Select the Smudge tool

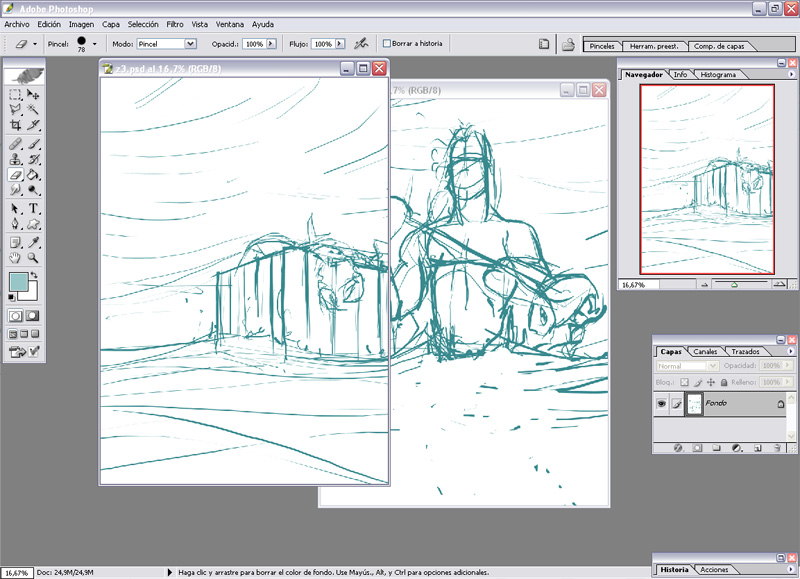15,190
